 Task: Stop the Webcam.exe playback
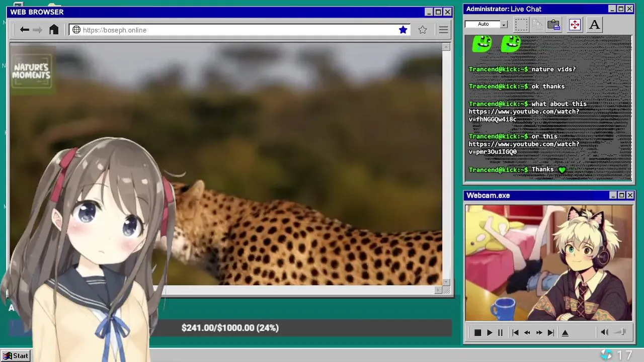tap(477, 332)
